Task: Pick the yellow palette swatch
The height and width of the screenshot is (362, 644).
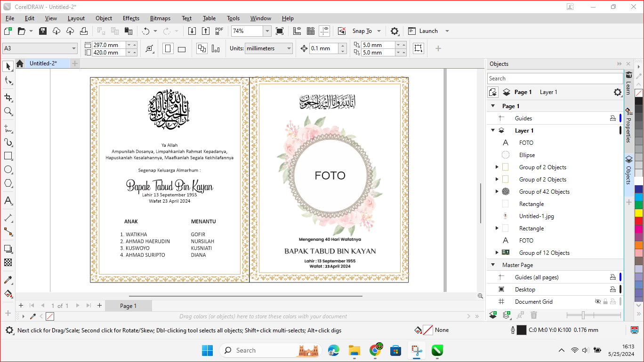Action: (x=639, y=213)
